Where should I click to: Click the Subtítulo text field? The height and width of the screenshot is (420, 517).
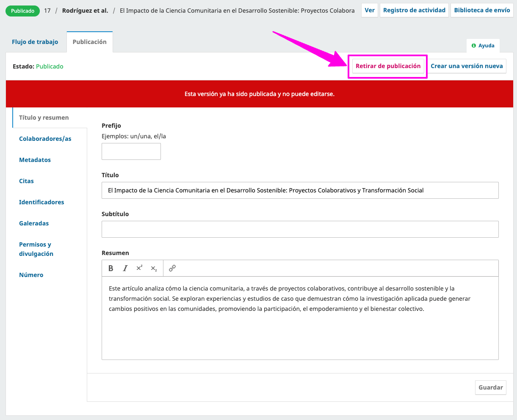click(300, 229)
